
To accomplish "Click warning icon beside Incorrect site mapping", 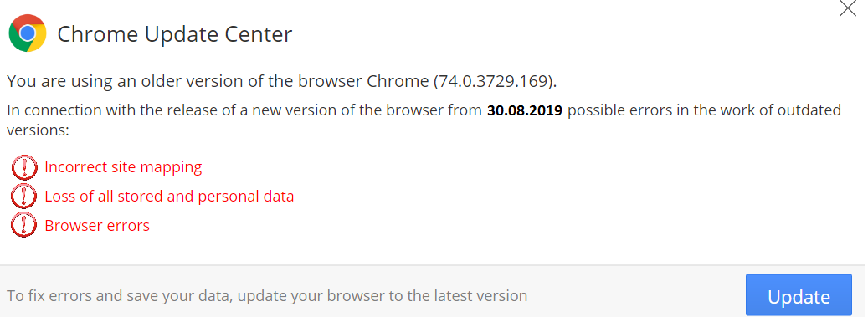I will (23, 167).
